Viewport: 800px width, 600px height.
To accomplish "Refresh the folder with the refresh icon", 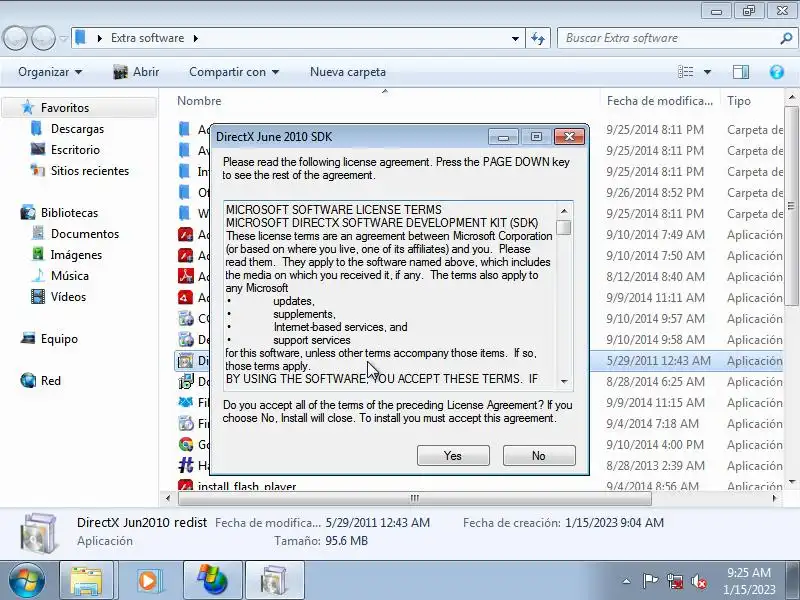I will [x=538, y=38].
